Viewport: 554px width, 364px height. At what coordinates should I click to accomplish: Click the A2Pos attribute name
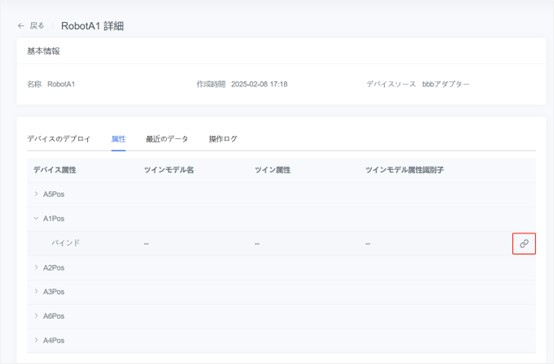point(54,268)
